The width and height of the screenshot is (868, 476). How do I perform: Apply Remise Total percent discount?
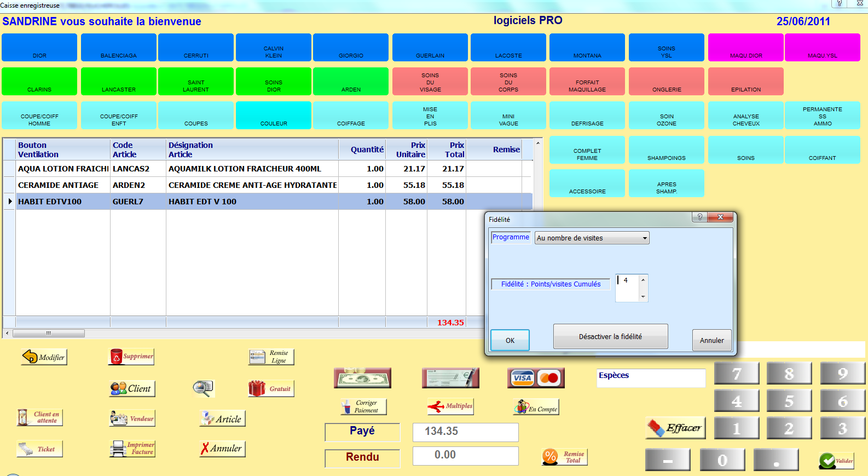click(564, 457)
